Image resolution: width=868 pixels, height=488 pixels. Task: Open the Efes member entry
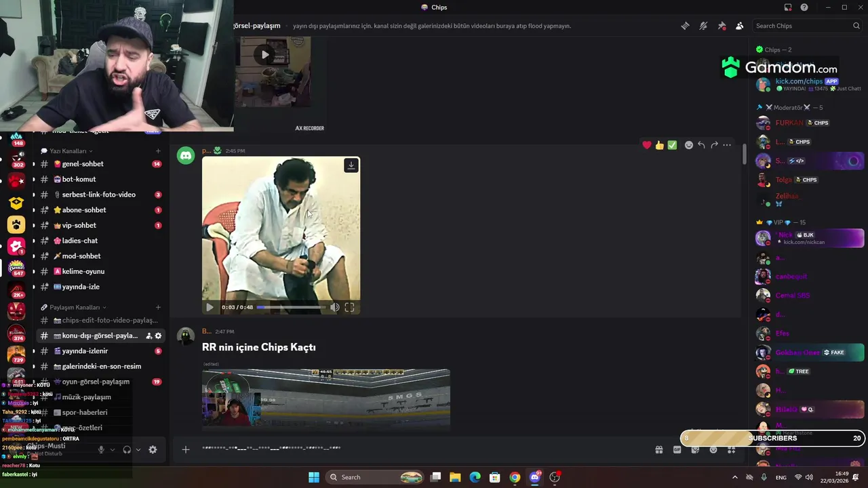pyautogui.click(x=810, y=333)
